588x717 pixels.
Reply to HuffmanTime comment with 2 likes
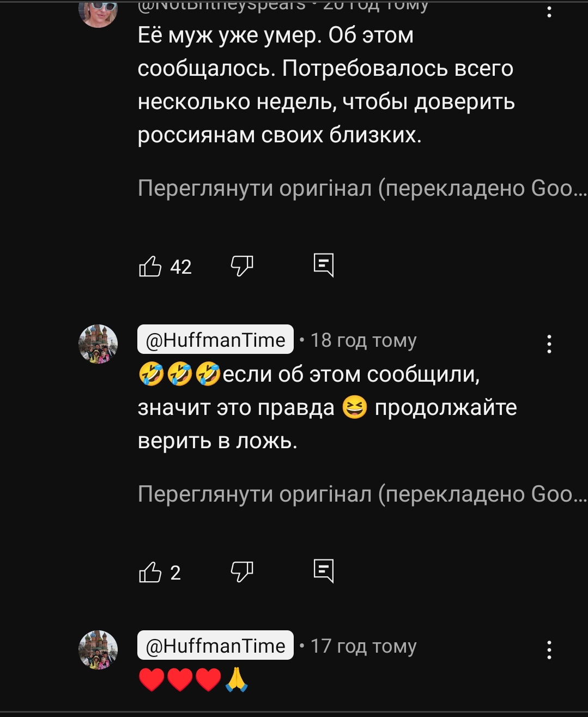[x=324, y=571]
